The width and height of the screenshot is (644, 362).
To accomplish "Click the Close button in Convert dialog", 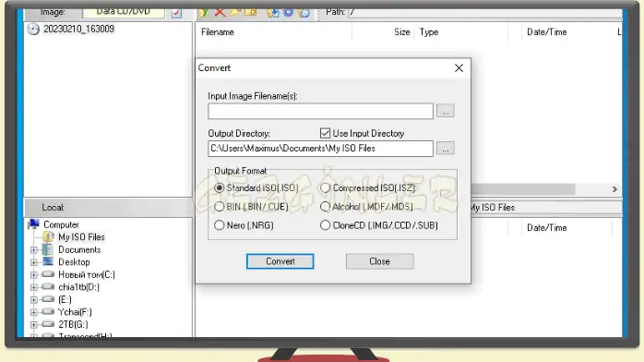I will pyautogui.click(x=379, y=261).
